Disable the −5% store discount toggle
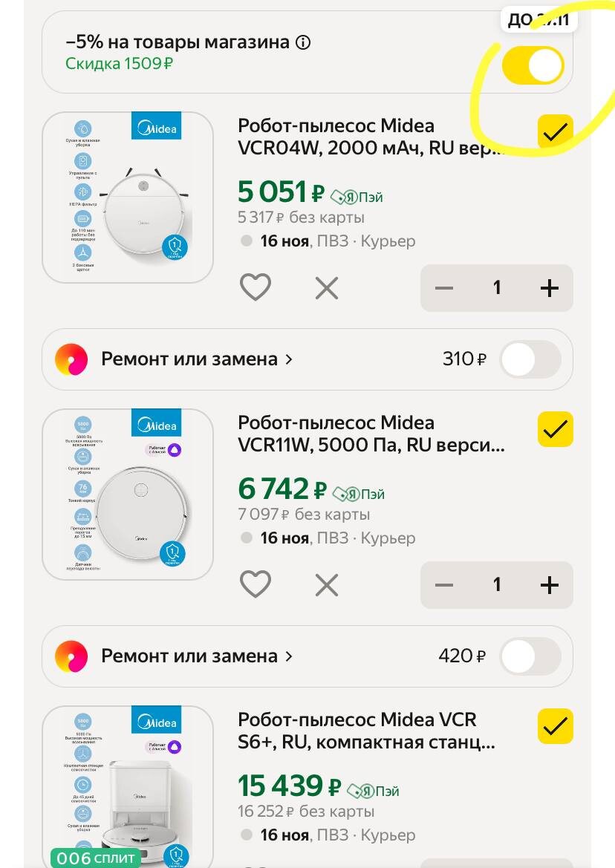Image resolution: width=615 pixels, height=868 pixels. click(533, 66)
